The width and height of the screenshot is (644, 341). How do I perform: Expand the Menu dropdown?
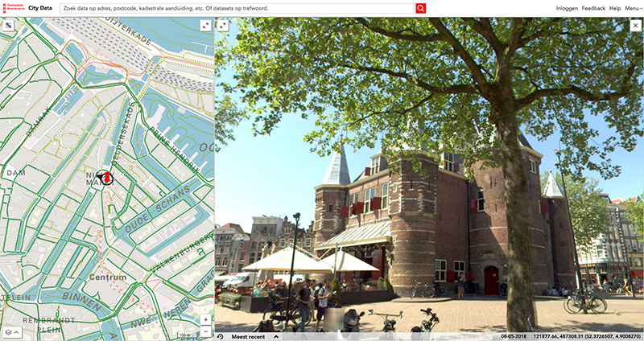point(634,8)
